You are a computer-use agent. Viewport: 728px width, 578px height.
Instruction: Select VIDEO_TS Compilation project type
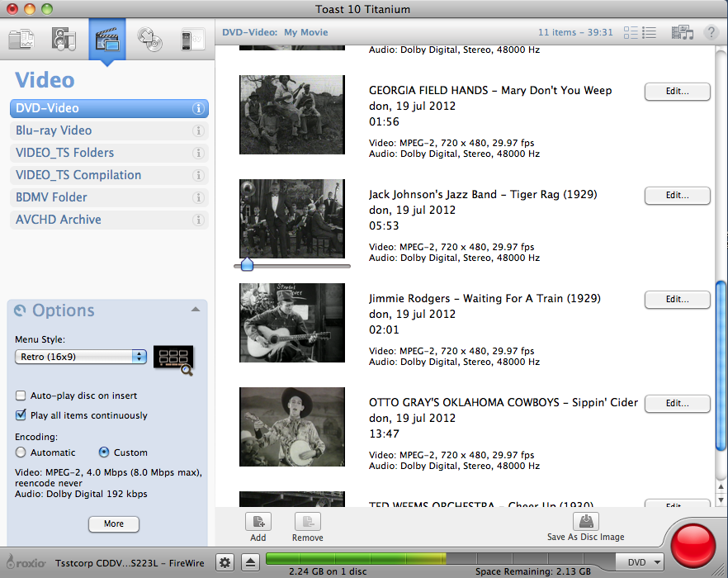[109, 175]
